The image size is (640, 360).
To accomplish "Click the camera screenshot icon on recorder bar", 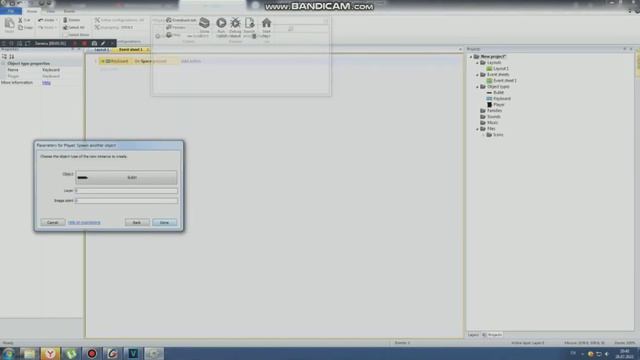I will click(x=94, y=43).
